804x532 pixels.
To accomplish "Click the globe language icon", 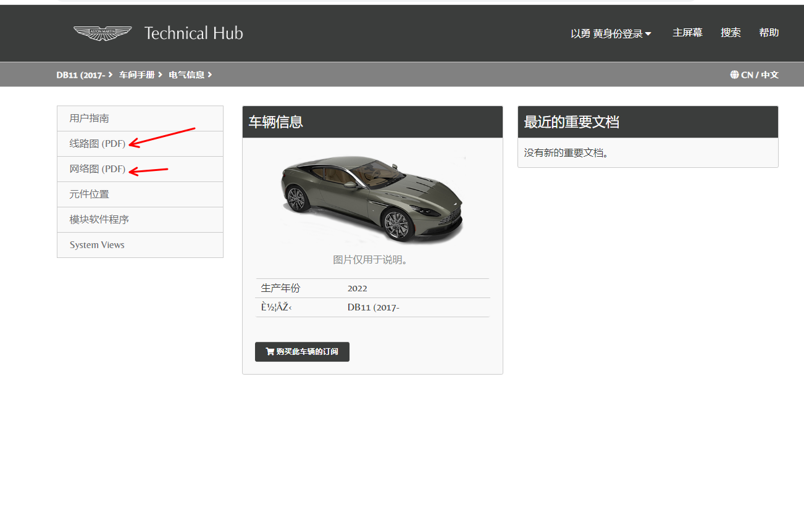I will 734,75.
